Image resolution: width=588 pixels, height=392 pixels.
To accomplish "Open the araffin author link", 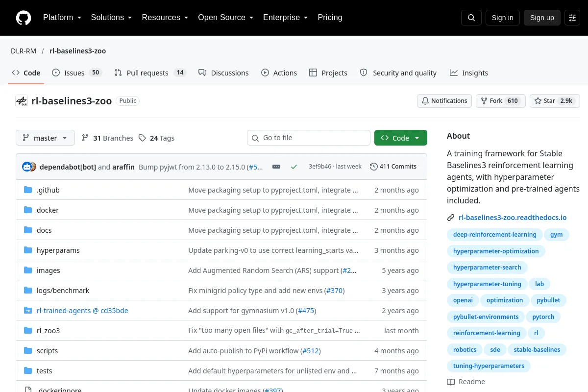I will pos(123,167).
